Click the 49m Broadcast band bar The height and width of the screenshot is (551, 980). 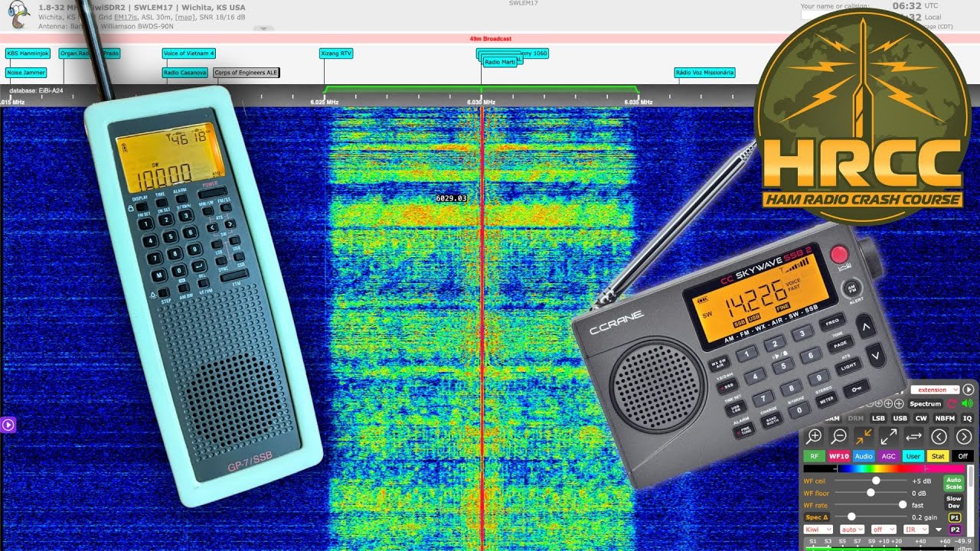(490, 38)
